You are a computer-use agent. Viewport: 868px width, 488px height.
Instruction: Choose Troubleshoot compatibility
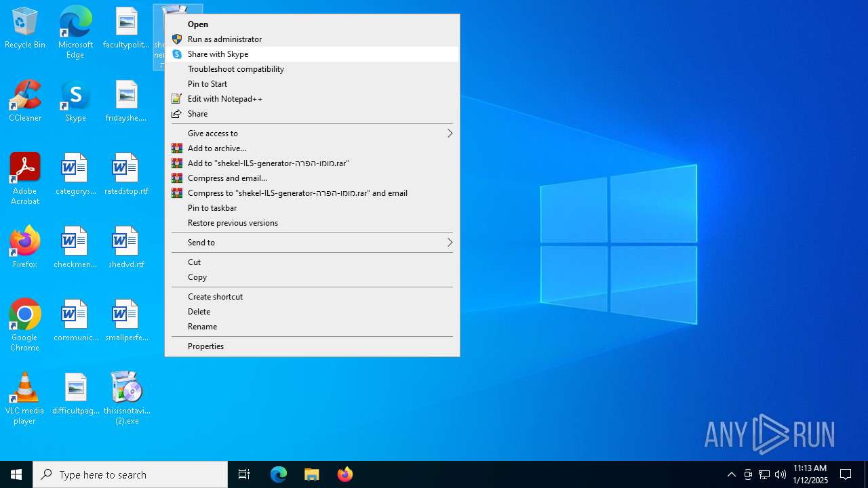coord(312,69)
